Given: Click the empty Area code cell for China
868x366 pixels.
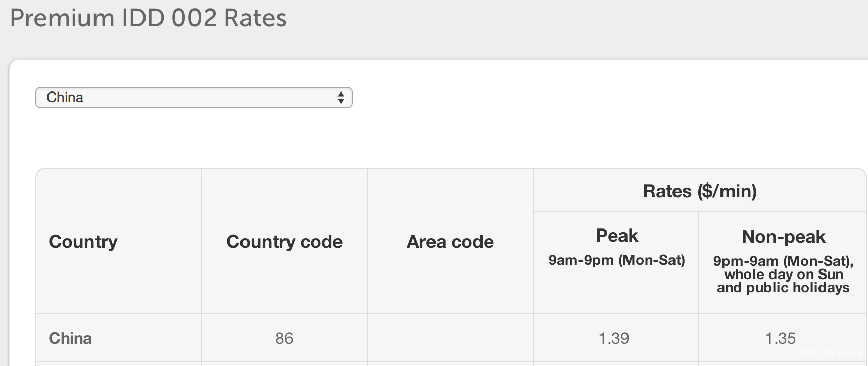Looking at the screenshot, I should [x=450, y=338].
